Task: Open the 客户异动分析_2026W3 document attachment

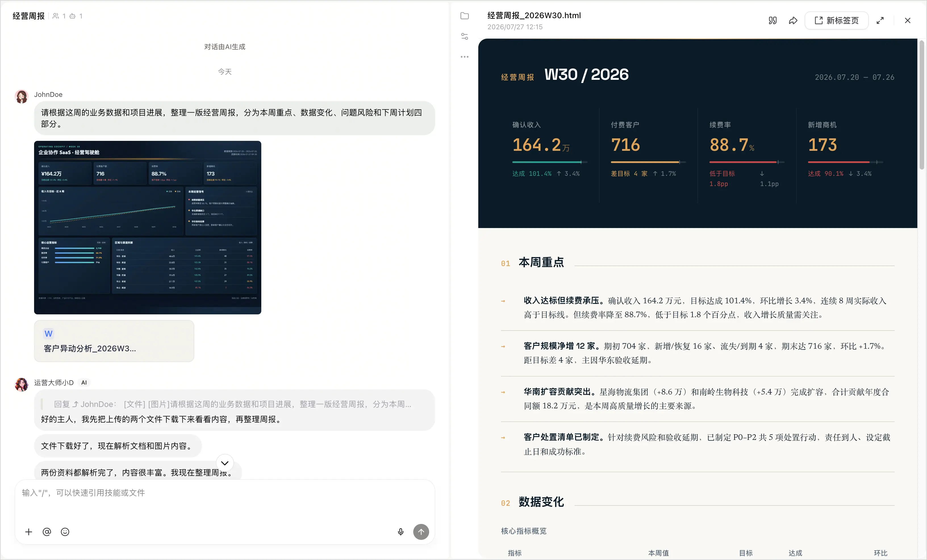Action: pos(114,341)
